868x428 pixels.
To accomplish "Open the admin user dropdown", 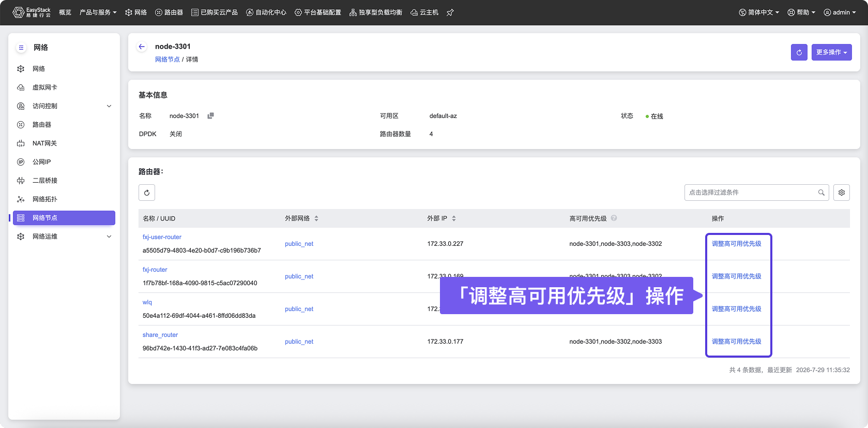I will click(840, 12).
